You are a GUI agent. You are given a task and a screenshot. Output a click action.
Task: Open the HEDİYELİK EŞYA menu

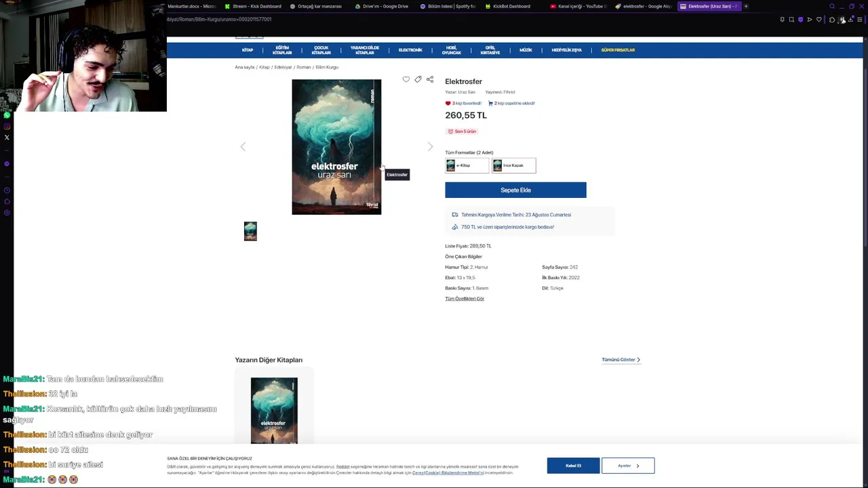tap(566, 50)
